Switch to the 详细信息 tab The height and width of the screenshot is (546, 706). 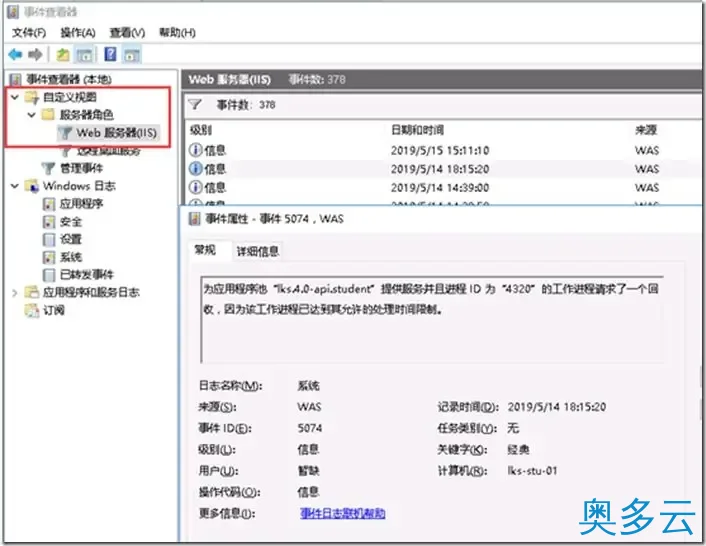click(258, 251)
